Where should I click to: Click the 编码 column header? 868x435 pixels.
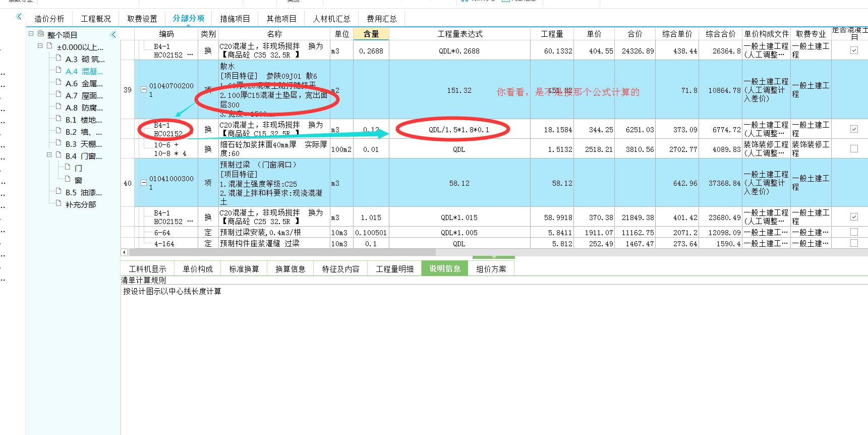[x=166, y=34]
